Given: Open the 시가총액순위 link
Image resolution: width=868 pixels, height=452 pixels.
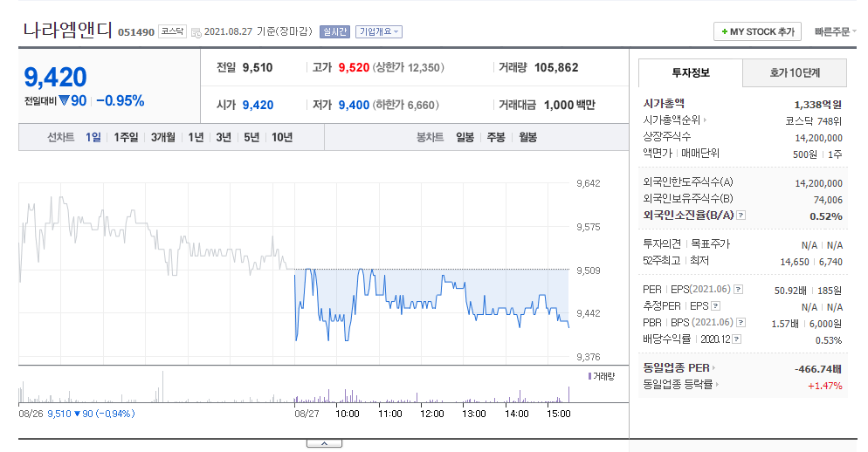Looking at the screenshot, I should coord(674,120).
